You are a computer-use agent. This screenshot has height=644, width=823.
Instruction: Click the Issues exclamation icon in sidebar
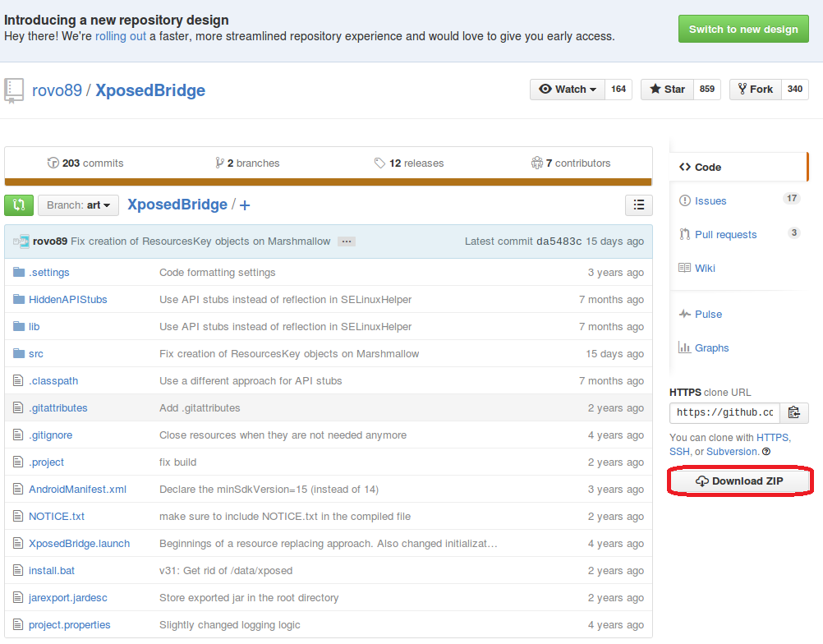click(x=684, y=201)
